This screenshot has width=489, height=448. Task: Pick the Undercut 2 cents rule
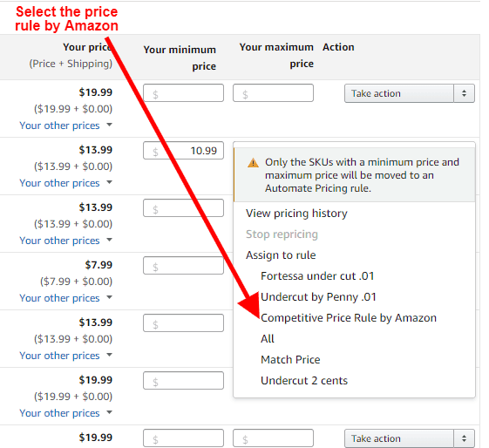(x=304, y=380)
